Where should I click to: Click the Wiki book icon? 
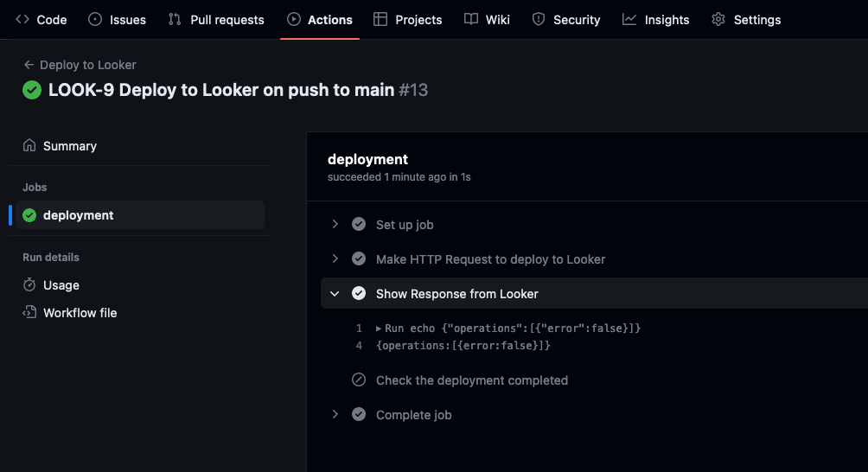tap(471, 19)
